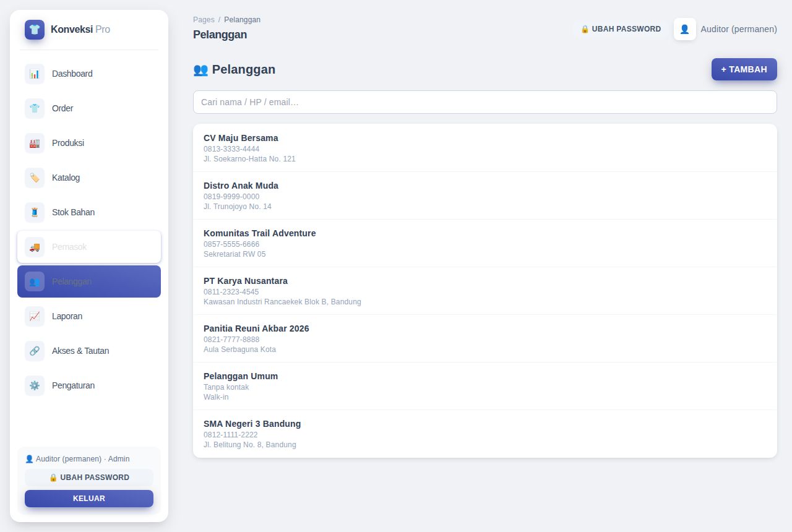Click the Konveksi Pro logo icon
The image size is (792, 532).
[35, 30]
